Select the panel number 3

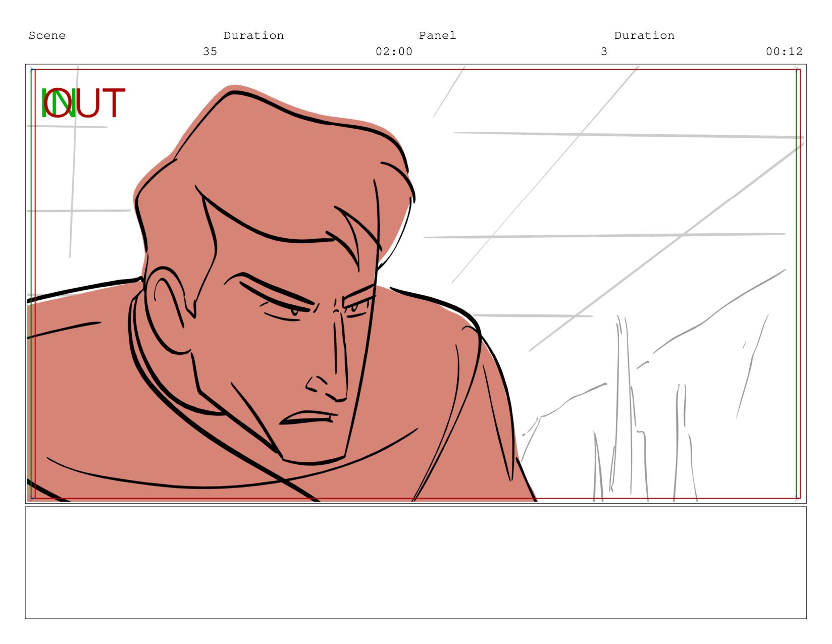[604, 51]
